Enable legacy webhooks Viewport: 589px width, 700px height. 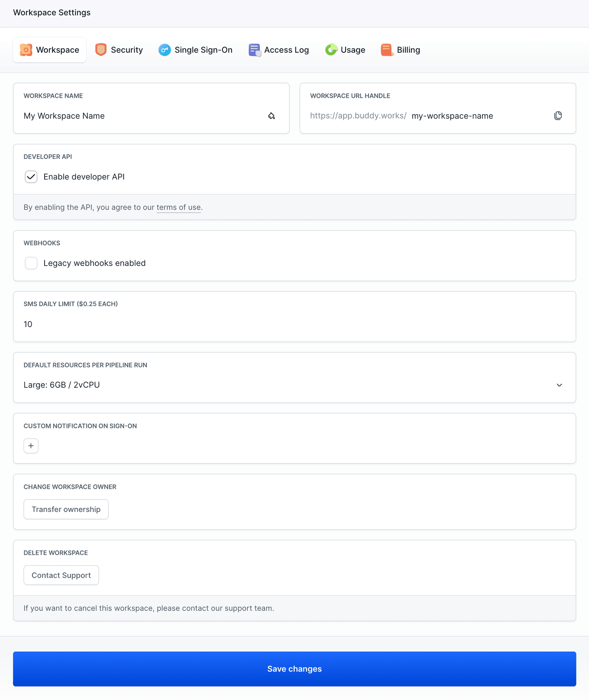click(x=31, y=263)
